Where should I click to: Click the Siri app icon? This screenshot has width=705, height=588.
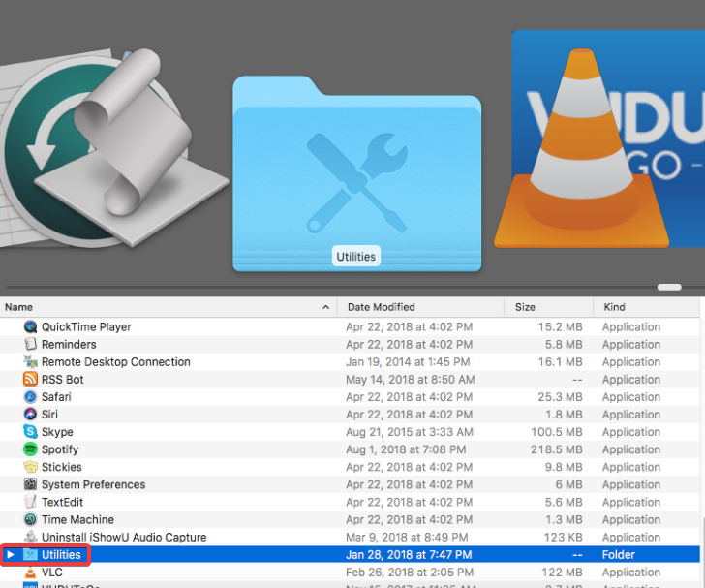30,415
